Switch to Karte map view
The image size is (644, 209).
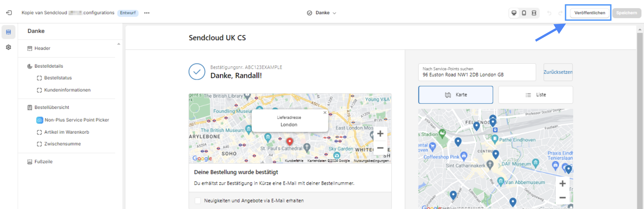pyautogui.click(x=455, y=95)
